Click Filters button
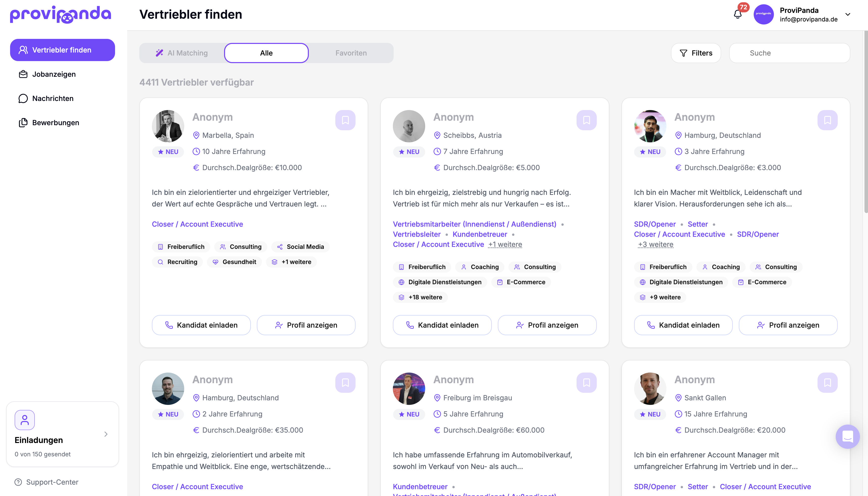Screen dimensions: 868x496 coord(696,53)
